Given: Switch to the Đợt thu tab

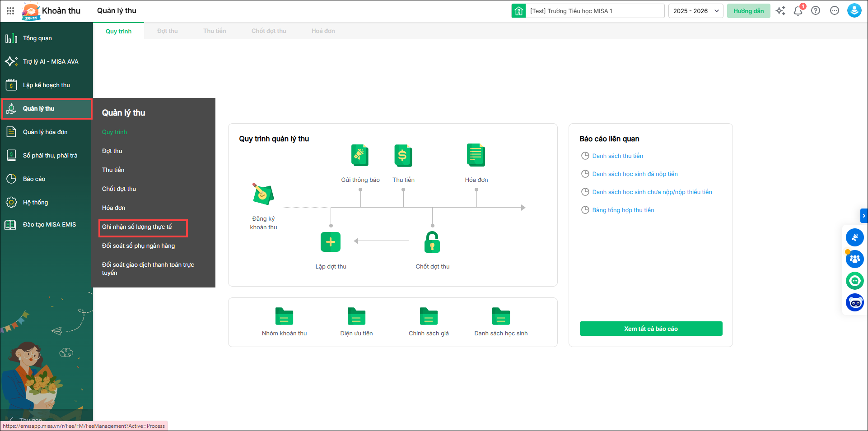Looking at the screenshot, I should tap(167, 31).
